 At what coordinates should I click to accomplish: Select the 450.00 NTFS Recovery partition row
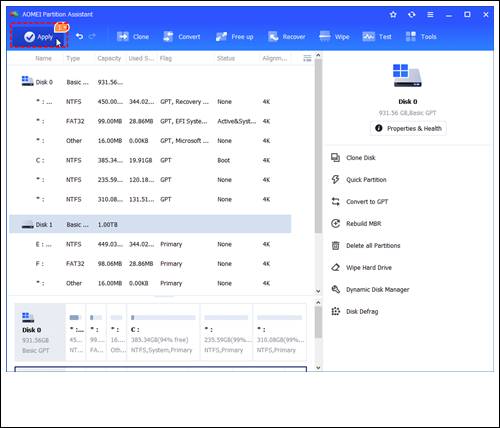point(150,102)
